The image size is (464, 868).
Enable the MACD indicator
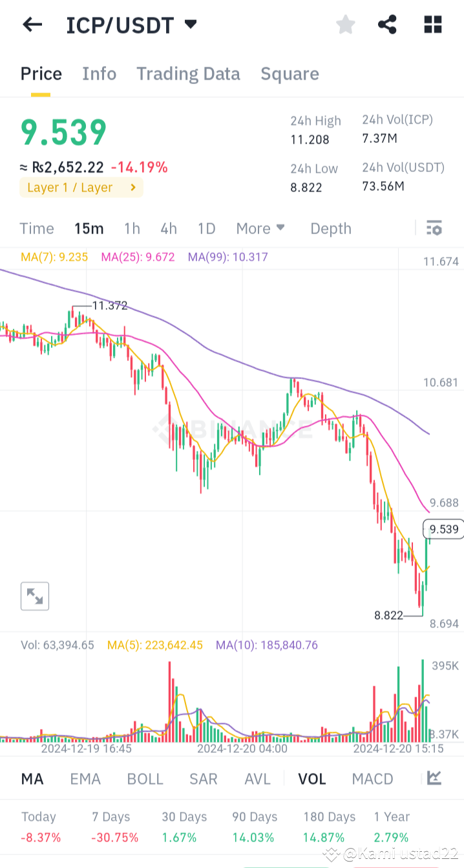[x=372, y=779]
